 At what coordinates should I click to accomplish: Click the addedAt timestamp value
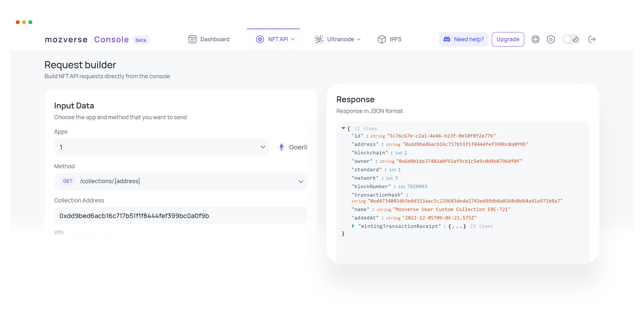440,218
